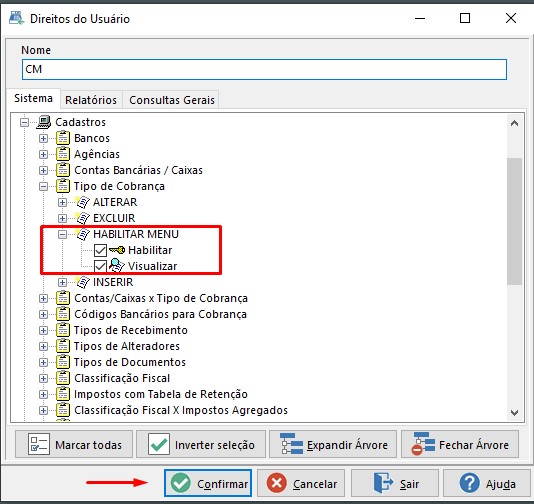534x504 pixels.
Task: Click the Fechar Árvore button
Action: (460, 444)
